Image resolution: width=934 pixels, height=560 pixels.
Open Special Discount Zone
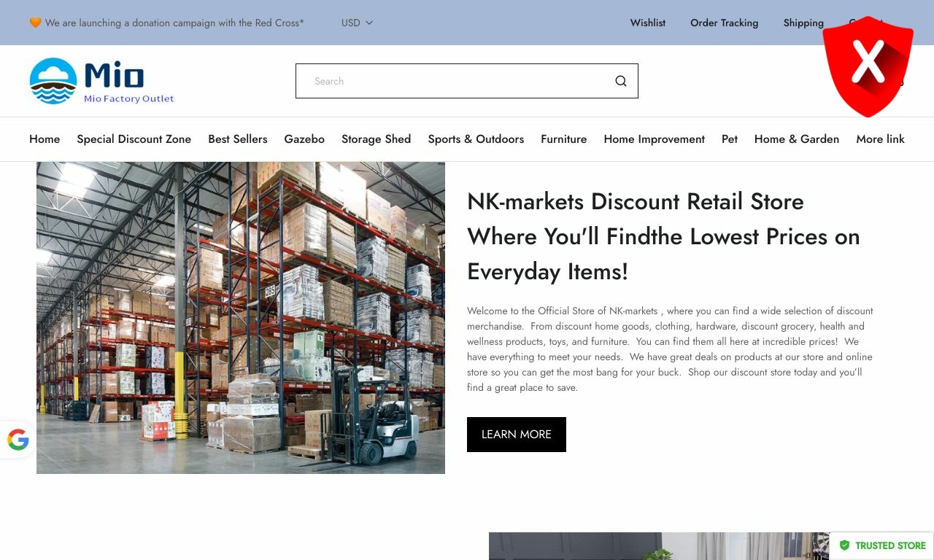(134, 139)
